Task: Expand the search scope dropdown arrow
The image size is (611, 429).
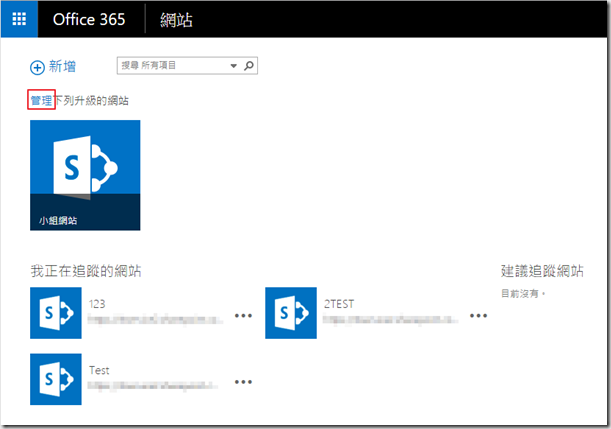Action: (x=234, y=66)
